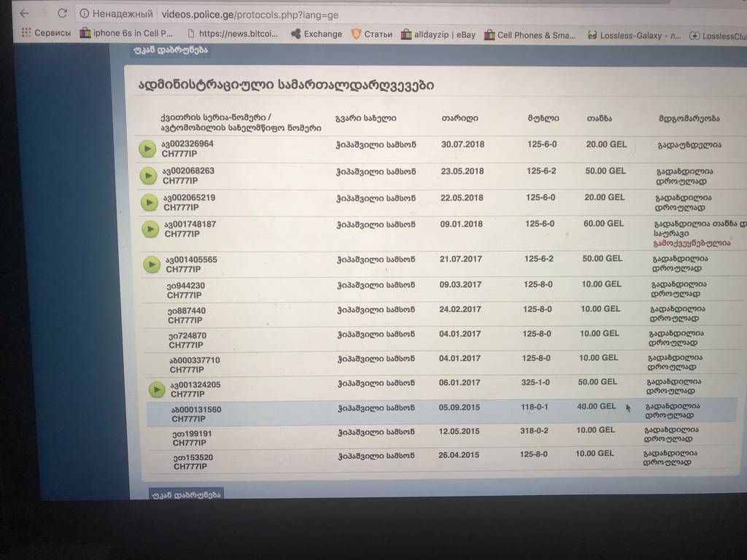Click the მდგომარეობა column header
This screenshot has height=560, width=747.
689,118
